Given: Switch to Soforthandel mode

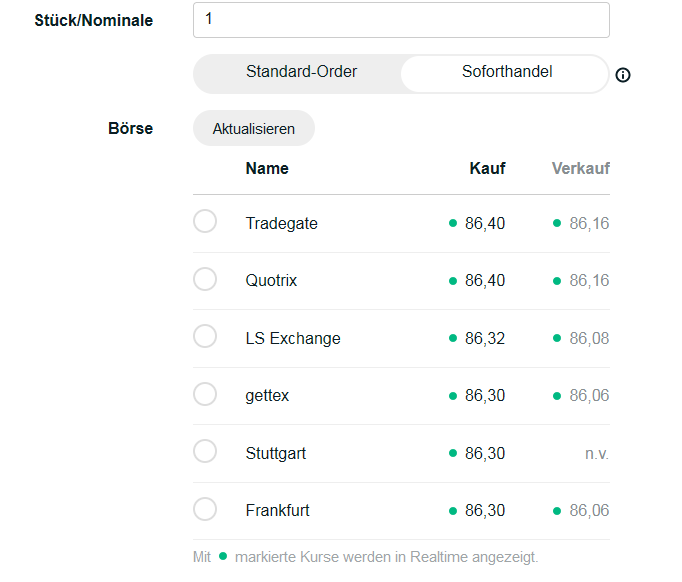Looking at the screenshot, I should [506, 72].
